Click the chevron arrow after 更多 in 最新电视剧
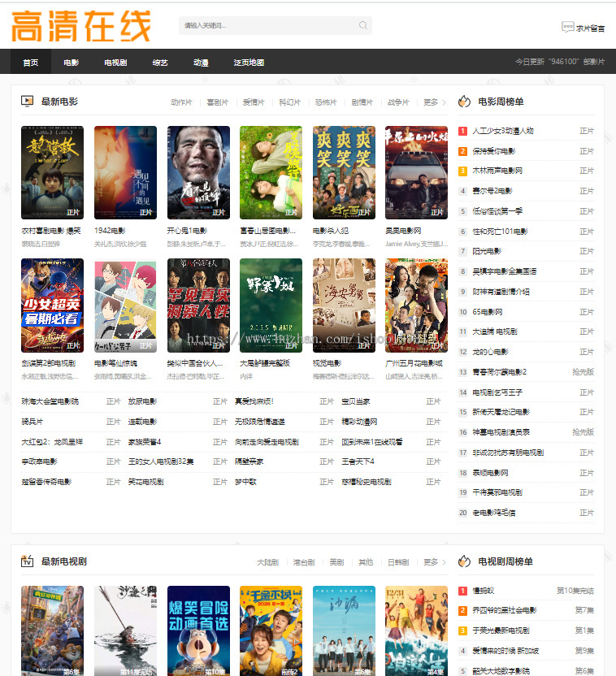 444,562
